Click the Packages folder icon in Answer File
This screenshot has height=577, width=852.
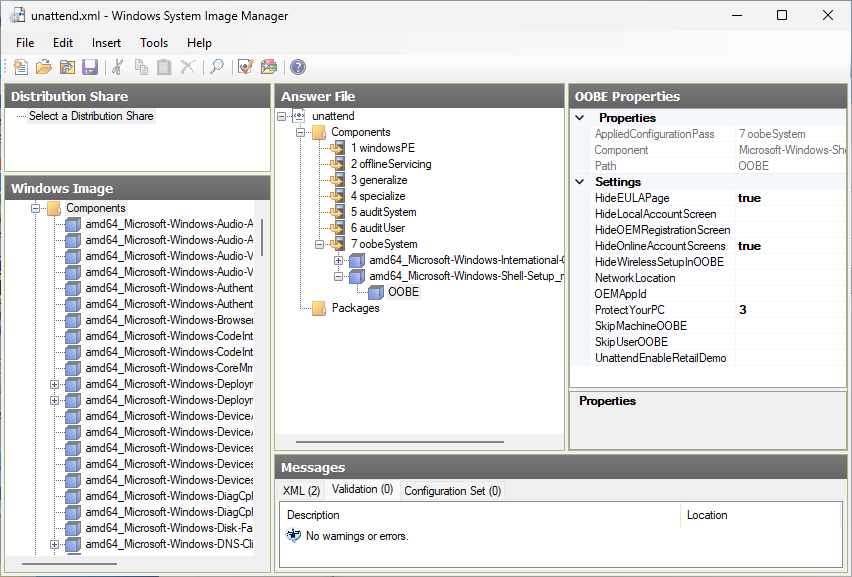click(x=320, y=308)
